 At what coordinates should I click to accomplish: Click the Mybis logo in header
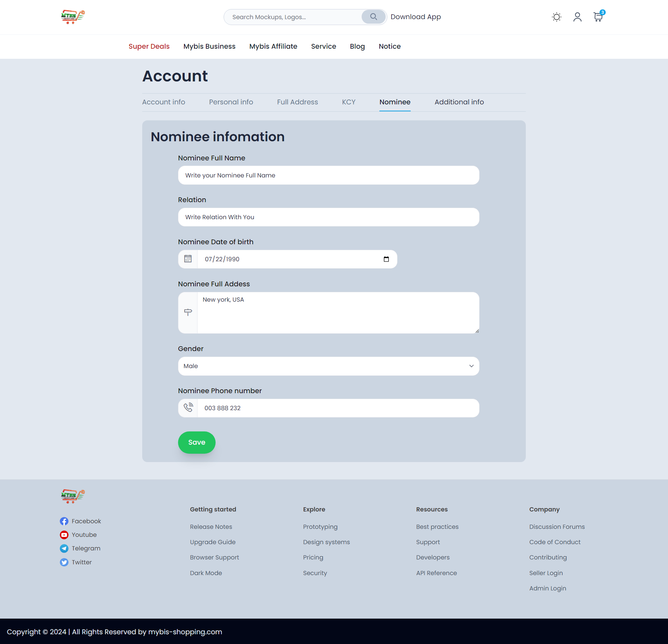point(73,17)
